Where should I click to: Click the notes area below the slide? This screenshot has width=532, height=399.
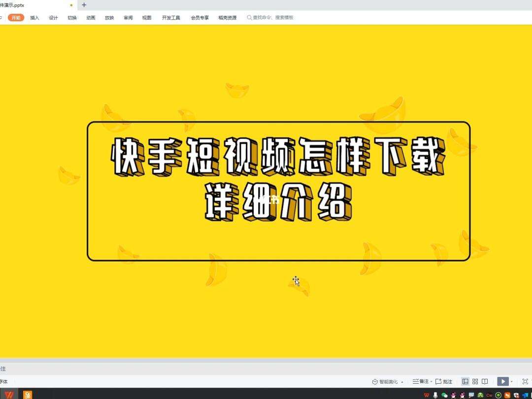[x=266, y=369]
